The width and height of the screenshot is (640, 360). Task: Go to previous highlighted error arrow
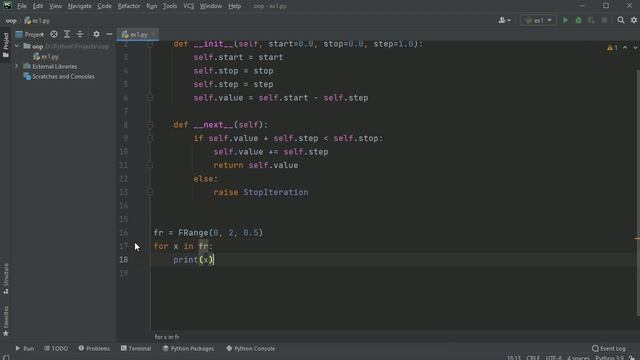pyautogui.click(x=625, y=48)
